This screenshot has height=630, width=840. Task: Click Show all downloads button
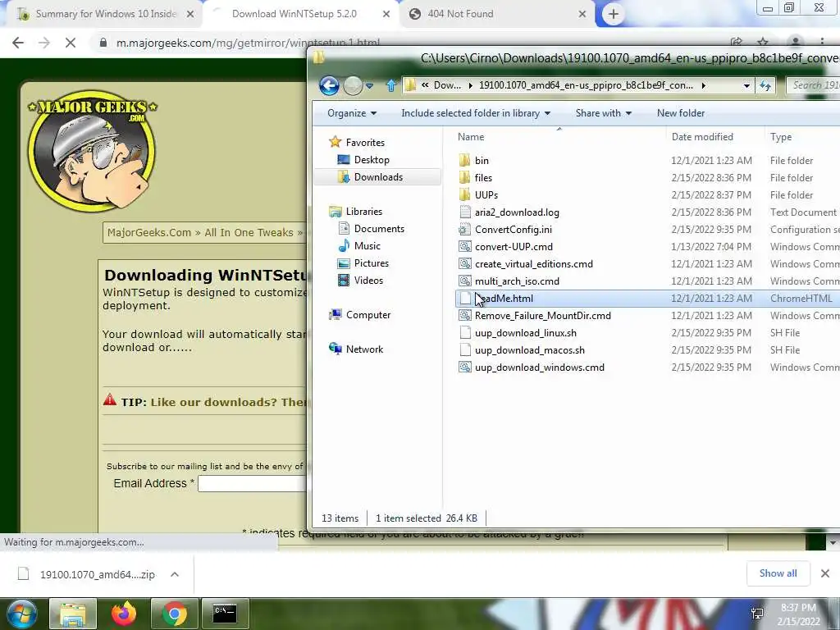pyautogui.click(x=778, y=573)
